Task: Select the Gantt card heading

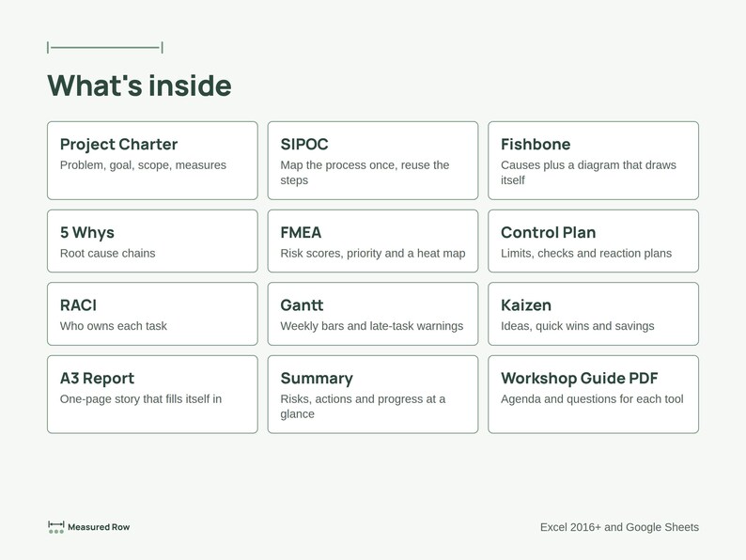Action: pos(302,305)
